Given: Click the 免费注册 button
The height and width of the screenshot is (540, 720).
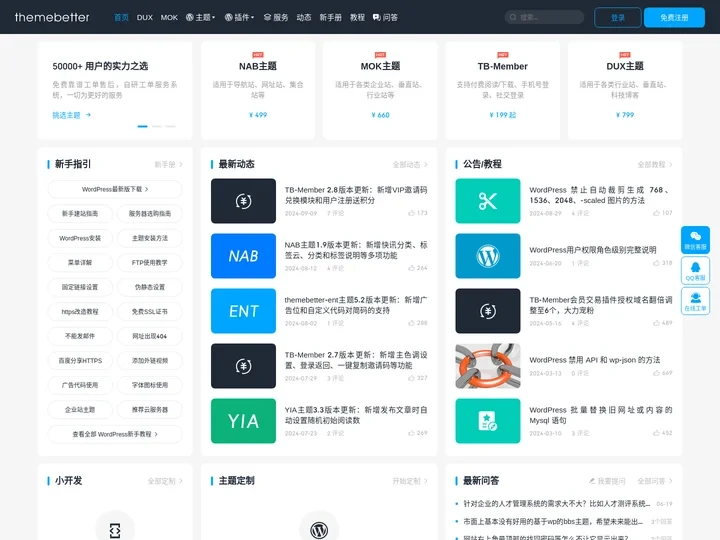Looking at the screenshot, I should tap(674, 17).
